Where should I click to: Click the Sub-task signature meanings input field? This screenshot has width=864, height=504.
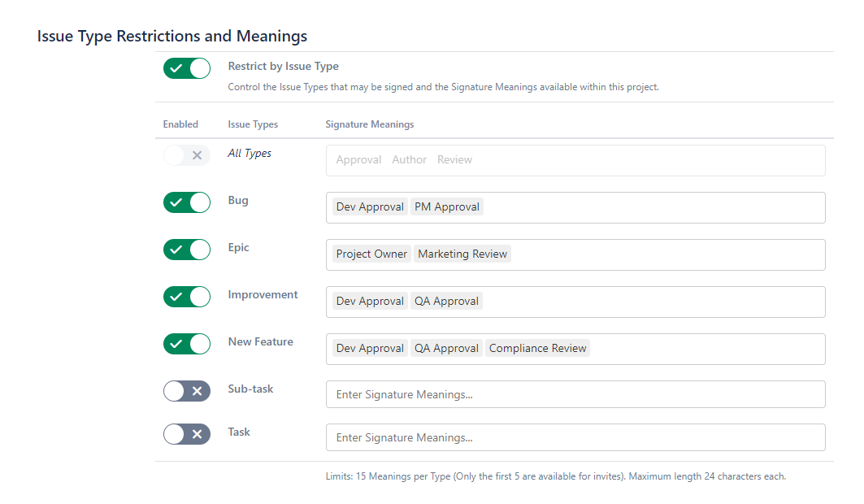click(x=575, y=394)
